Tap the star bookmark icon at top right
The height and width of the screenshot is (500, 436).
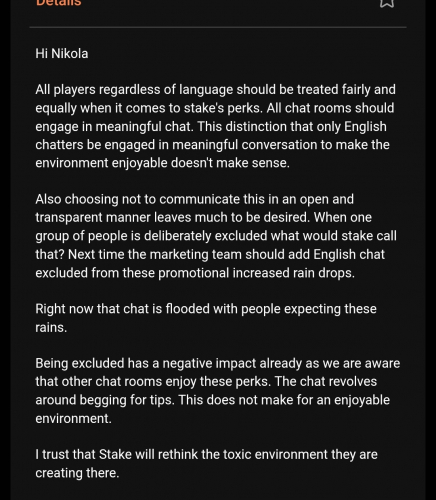point(387,3)
